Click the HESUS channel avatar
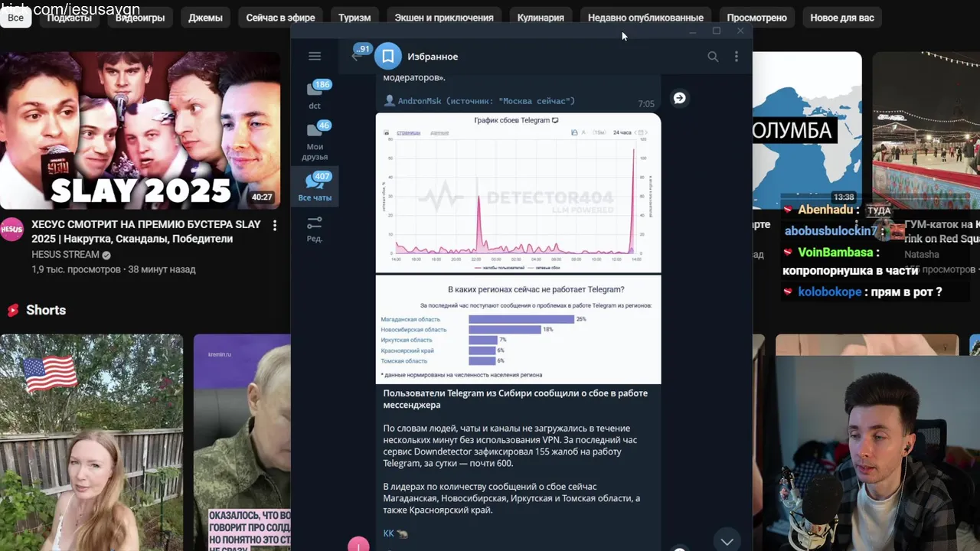This screenshot has height=551, width=980. pos(11,229)
